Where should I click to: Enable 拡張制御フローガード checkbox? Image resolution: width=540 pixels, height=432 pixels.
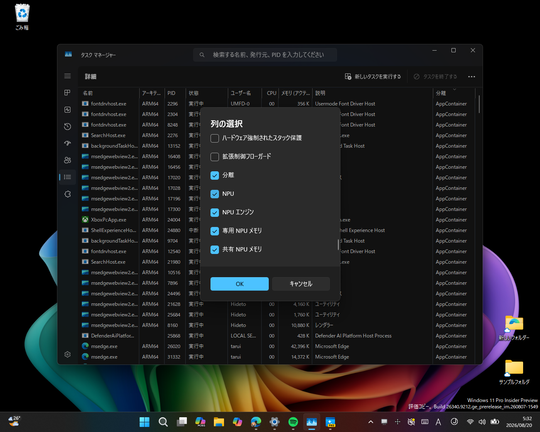[215, 157]
